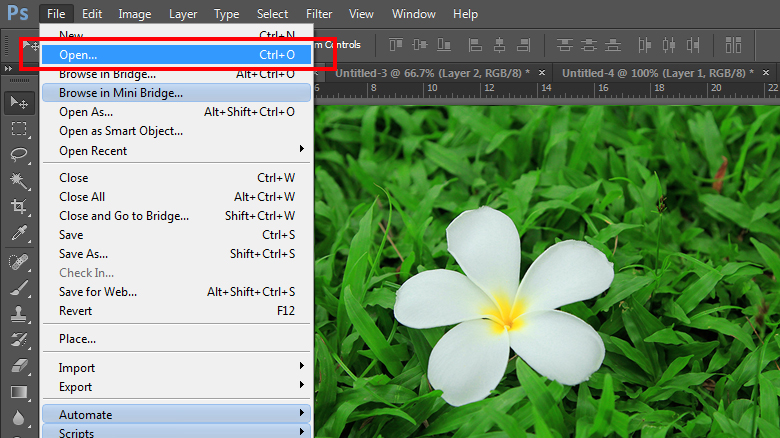Click the Auto-Align Layers icon
780x438 pixels.
click(x=734, y=45)
